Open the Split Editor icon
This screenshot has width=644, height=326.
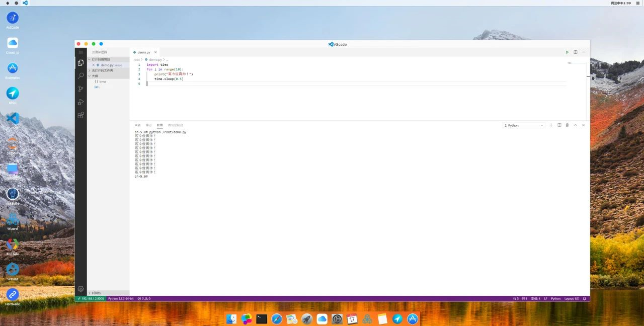(x=575, y=52)
